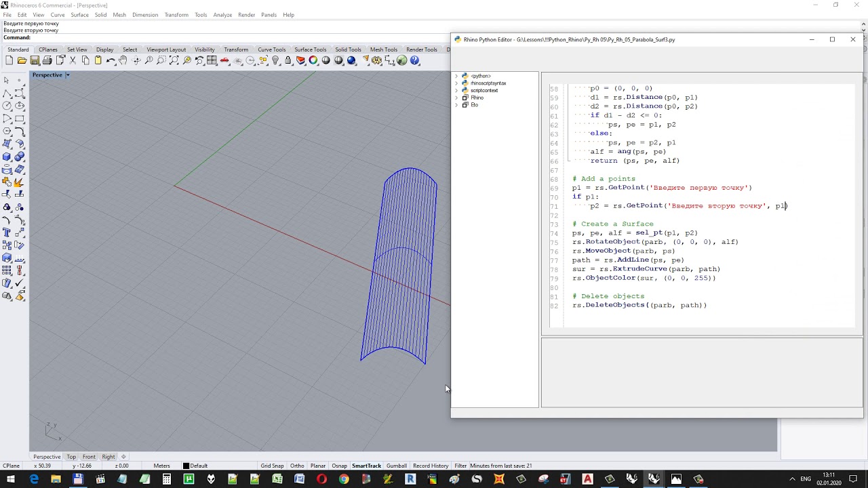The image size is (868, 488).
Task: Toggle Osnap in status bar
Action: 339,466
